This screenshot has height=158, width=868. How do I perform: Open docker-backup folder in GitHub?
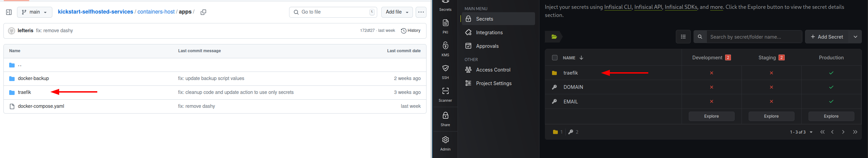pos(33,78)
